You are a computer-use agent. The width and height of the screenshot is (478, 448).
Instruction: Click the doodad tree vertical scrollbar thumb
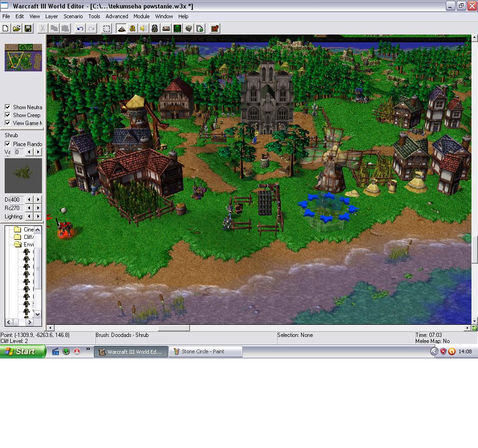coord(38,268)
